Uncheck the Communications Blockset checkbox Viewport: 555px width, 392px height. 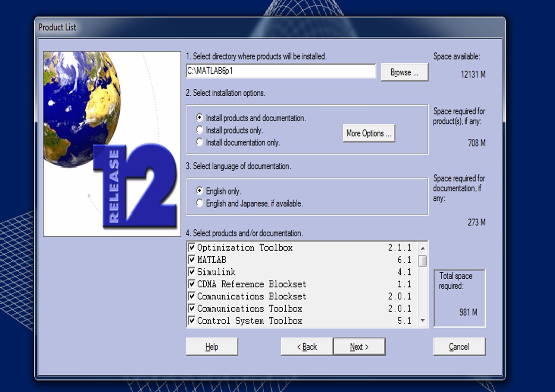(x=191, y=296)
